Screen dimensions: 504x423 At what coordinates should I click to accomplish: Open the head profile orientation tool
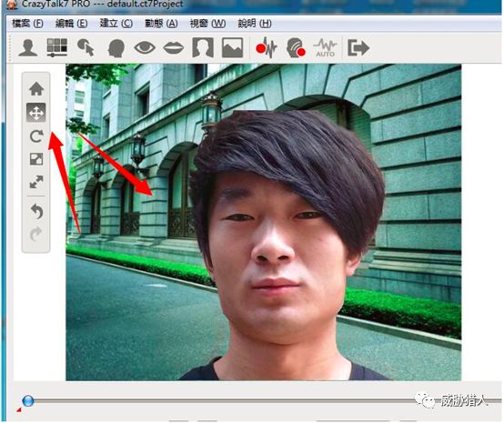(116, 48)
